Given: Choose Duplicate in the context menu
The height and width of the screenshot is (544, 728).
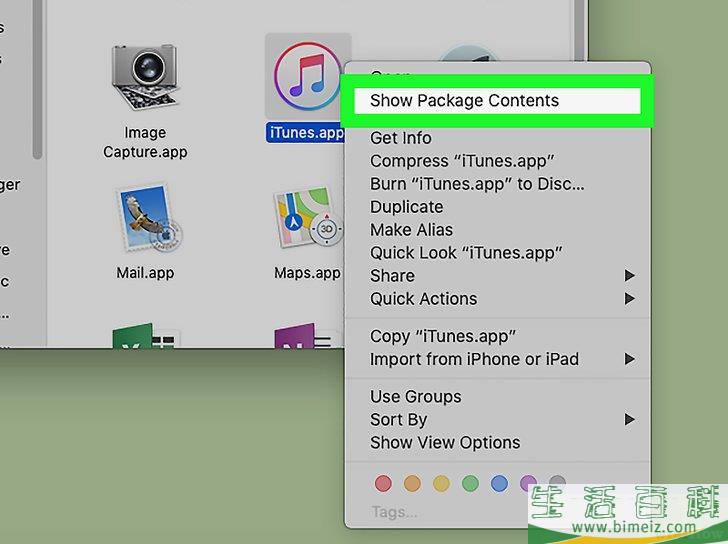Looking at the screenshot, I should coord(497,207).
